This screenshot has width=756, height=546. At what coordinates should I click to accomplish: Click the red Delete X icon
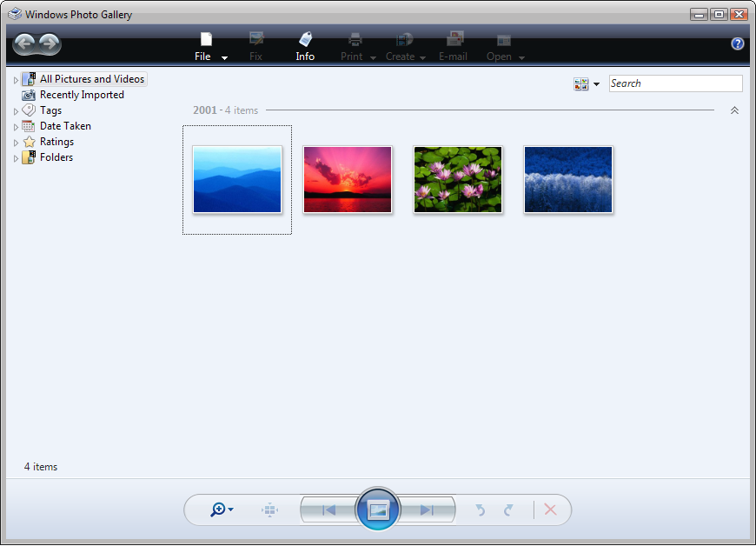tap(550, 509)
